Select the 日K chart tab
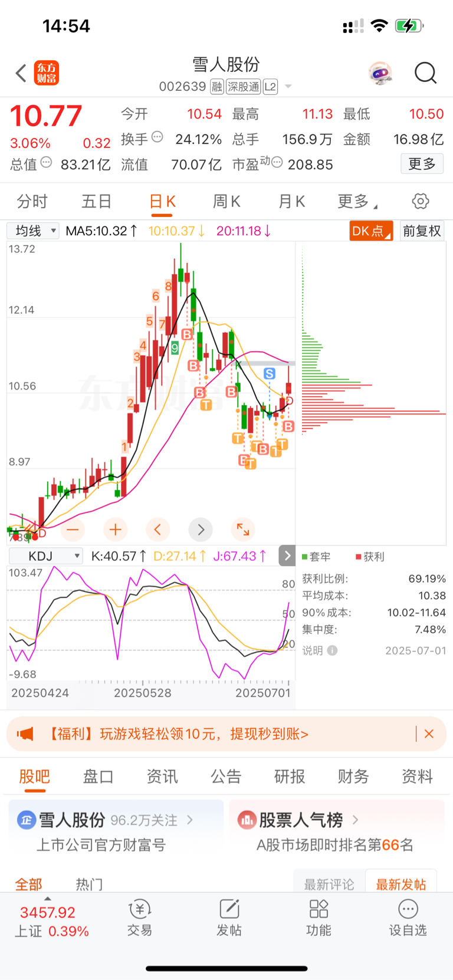This screenshot has width=453, height=980. (x=162, y=202)
